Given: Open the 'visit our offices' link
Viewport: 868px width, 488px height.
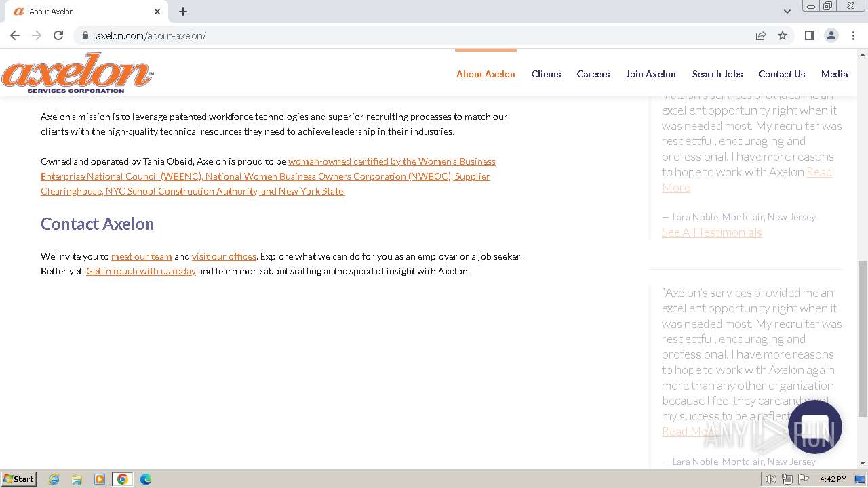Looking at the screenshot, I should (224, 256).
